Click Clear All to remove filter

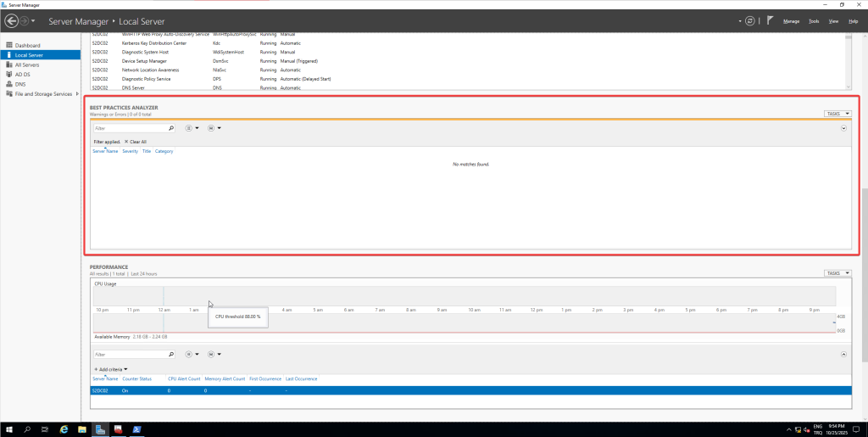136,142
